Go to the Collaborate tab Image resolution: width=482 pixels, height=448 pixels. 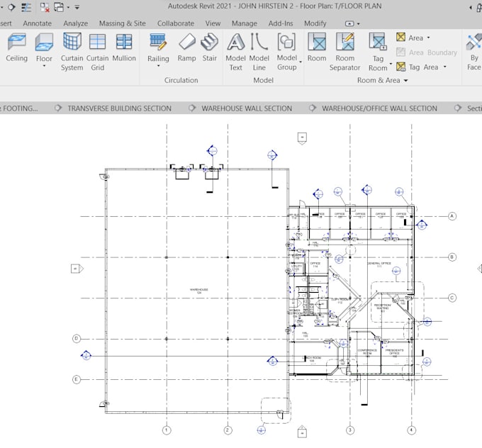pos(176,23)
